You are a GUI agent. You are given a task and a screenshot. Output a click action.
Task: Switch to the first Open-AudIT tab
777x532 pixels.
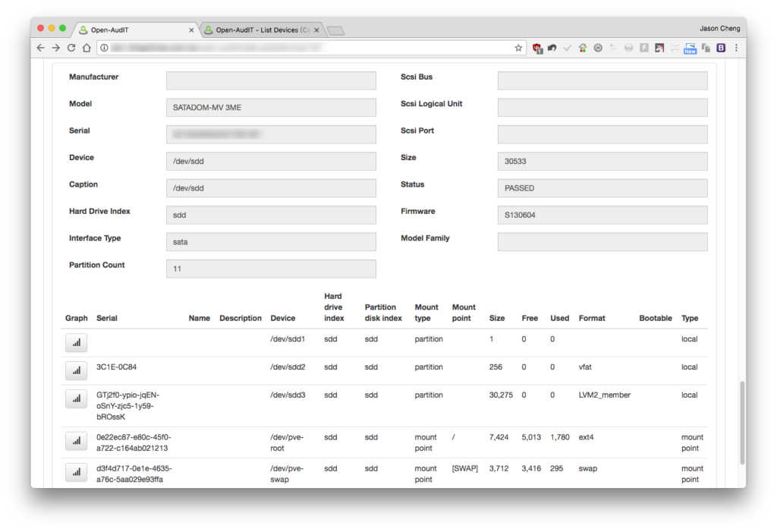click(x=137, y=30)
